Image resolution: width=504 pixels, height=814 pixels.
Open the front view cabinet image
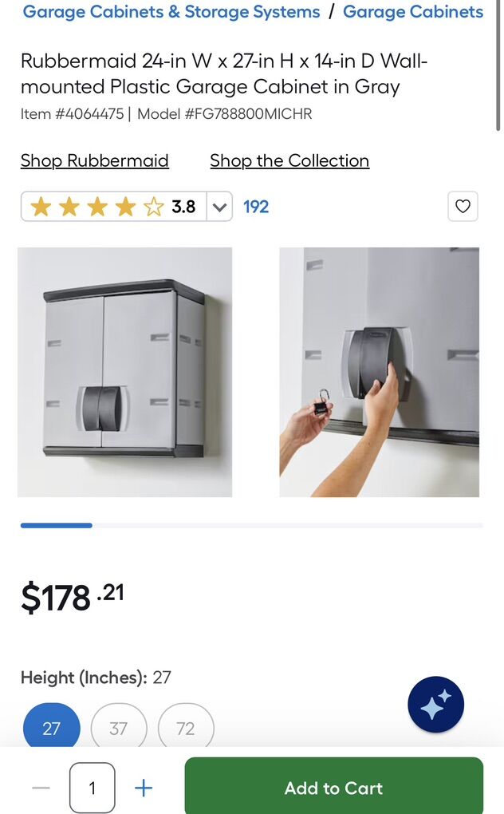point(125,372)
